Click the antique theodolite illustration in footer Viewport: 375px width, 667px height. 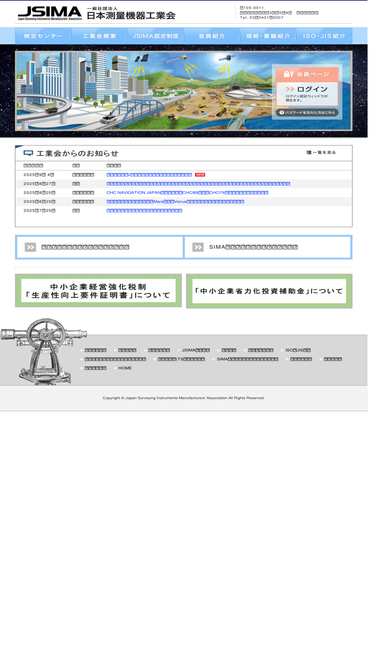(43, 351)
